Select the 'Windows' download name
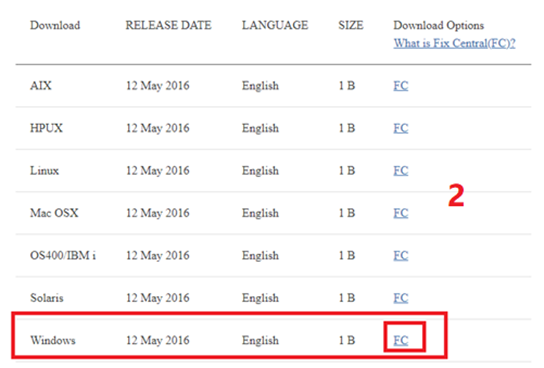 (x=53, y=340)
